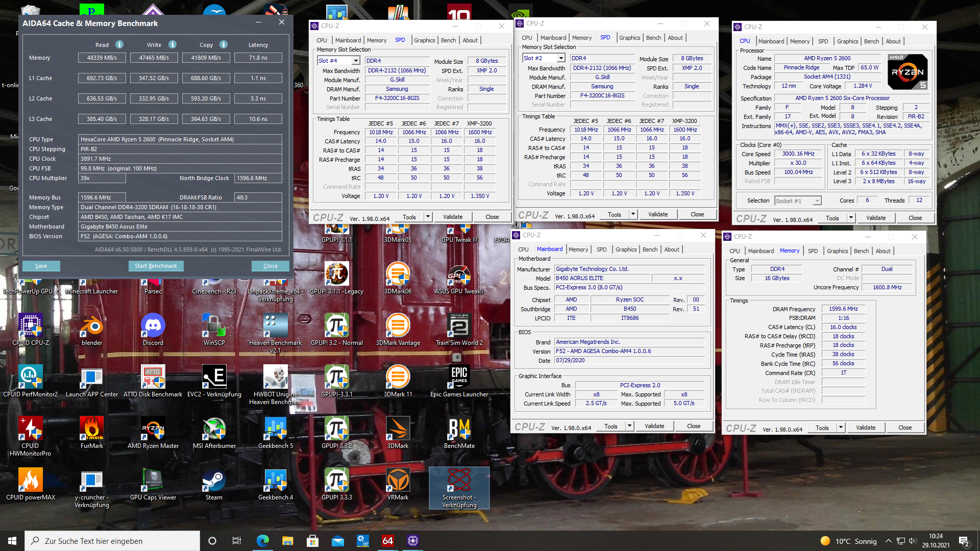Click Validate in Slot #4 CPU-Z window
Image resolution: width=980 pixels, height=551 pixels.
tap(453, 217)
